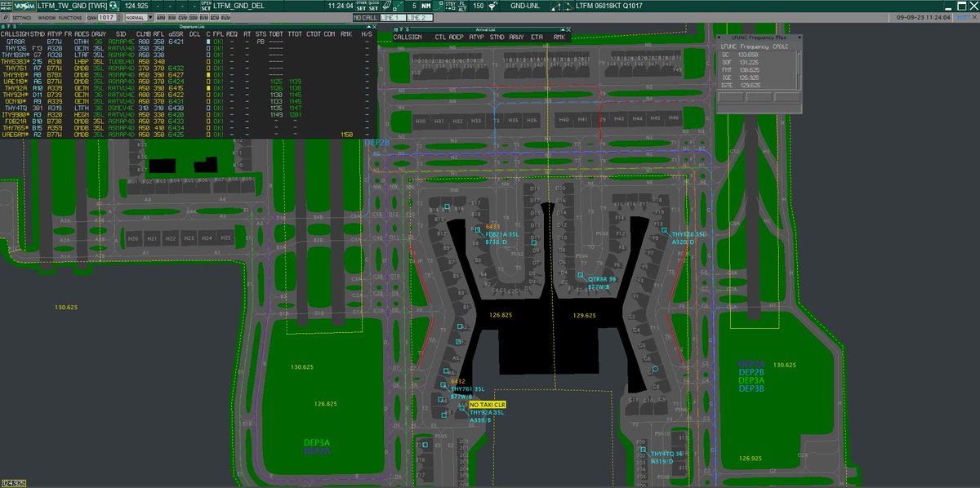This screenshot has height=488, width=980.
Task: Toggle the SCM button
Action: pos(214,16)
